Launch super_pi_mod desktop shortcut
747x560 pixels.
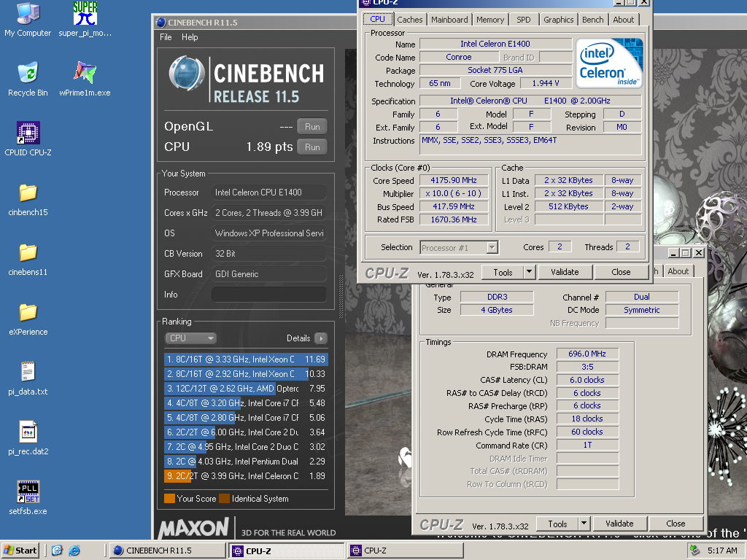point(85,19)
